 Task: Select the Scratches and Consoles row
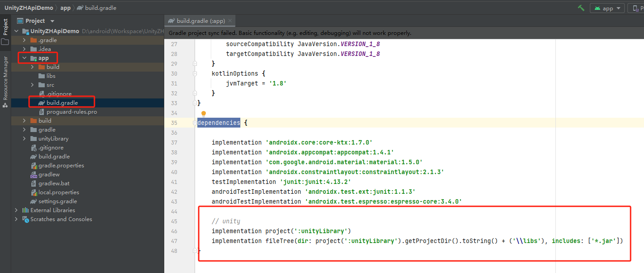88,219
